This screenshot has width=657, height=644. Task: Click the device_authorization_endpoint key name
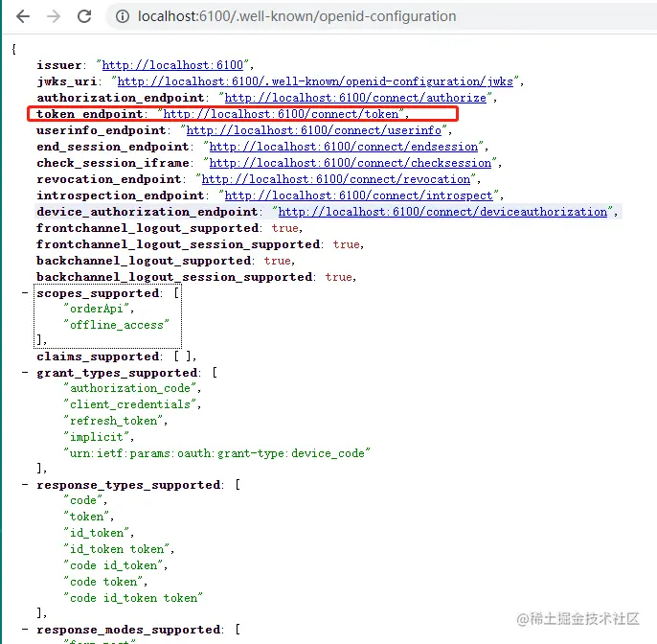click(147, 212)
